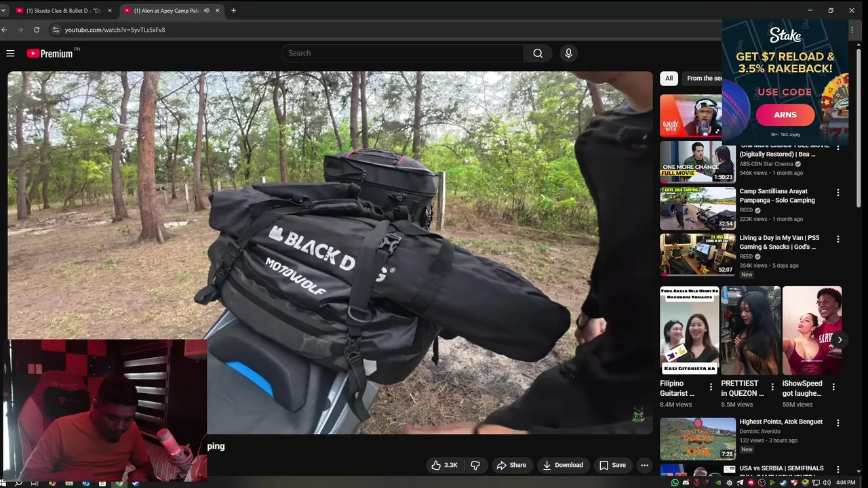Open ABS-CBN Star Cinema channel link
868x488 pixels.
point(766,164)
